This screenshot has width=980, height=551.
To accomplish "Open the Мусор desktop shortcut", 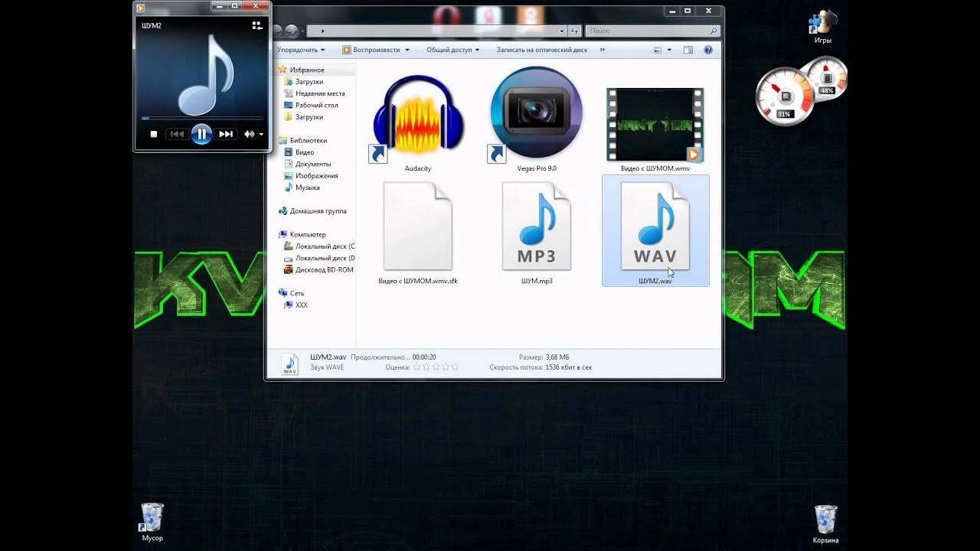I will tap(152, 522).
